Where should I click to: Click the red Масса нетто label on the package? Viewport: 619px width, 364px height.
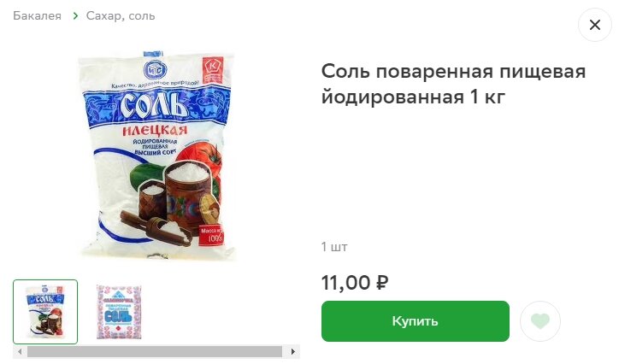[x=211, y=235]
